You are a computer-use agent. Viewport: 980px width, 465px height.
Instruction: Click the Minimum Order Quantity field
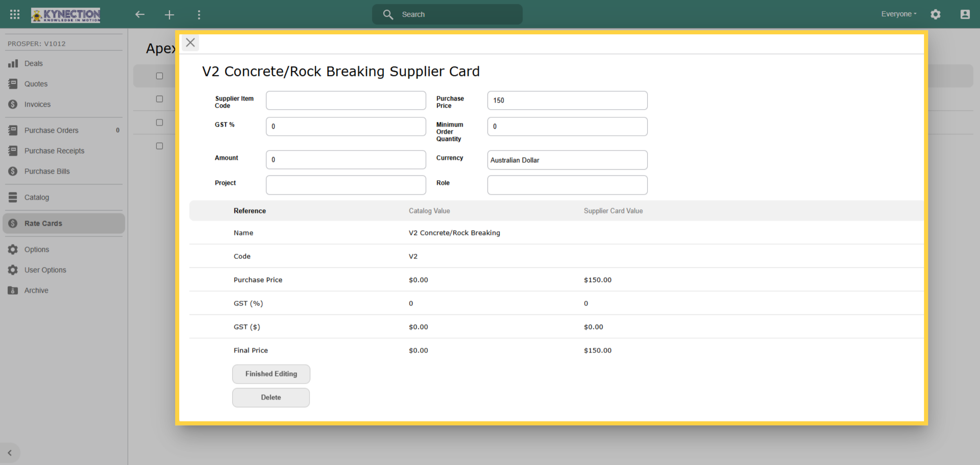[x=567, y=127]
